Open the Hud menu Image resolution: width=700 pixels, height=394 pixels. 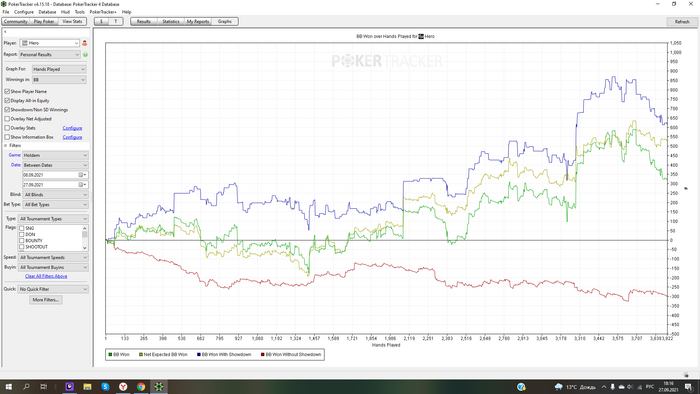65,12
